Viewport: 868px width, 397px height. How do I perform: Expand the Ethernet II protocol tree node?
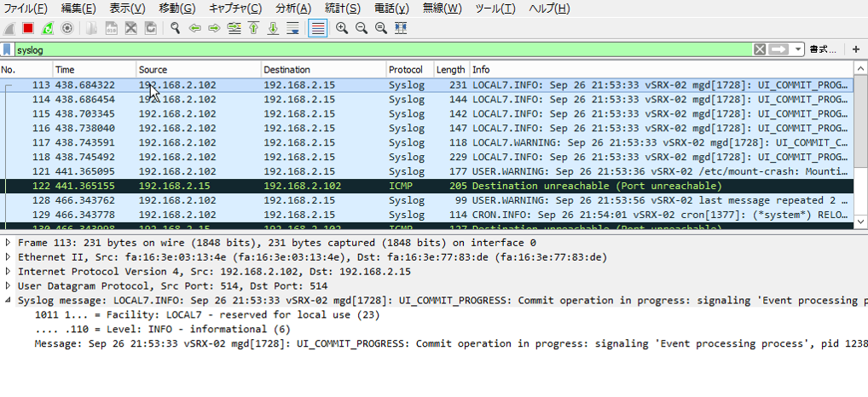(x=9, y=256)
